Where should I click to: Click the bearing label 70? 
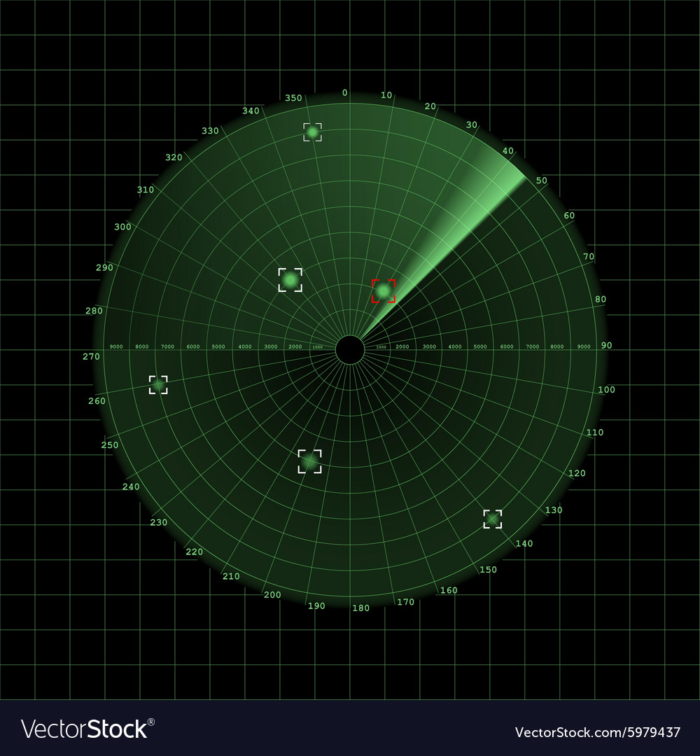pyautogui.click(x=589, y=256)
